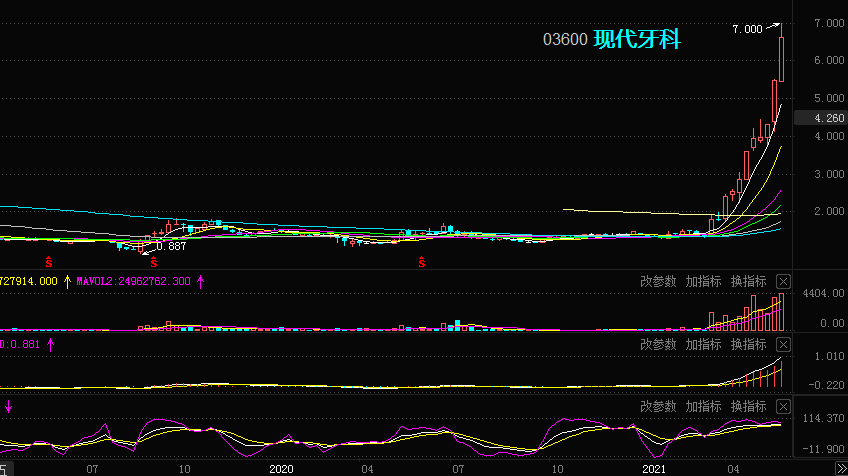The image size is (848, 476).
Task: Click the magenta down arrow in the bottom panel
Action: click(x=8, y=407)
